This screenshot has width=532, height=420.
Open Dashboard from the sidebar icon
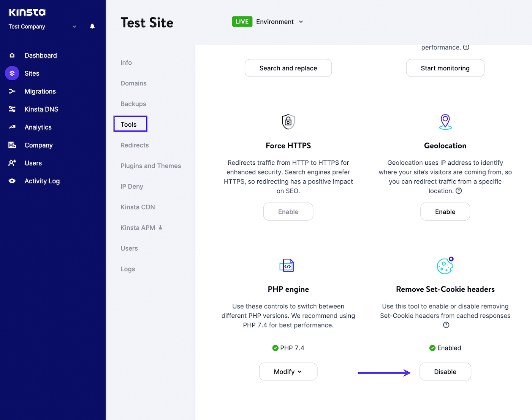click(x=12, y=55)
